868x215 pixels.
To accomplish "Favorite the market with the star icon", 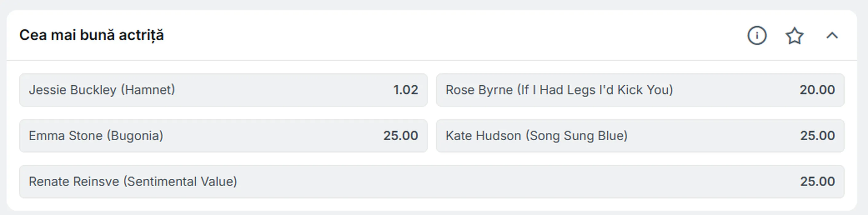I will 795,36.
